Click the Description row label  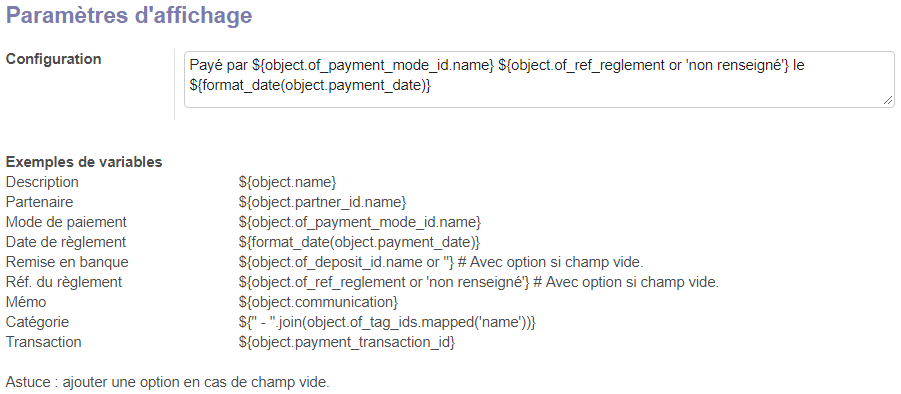click(42, 183)
